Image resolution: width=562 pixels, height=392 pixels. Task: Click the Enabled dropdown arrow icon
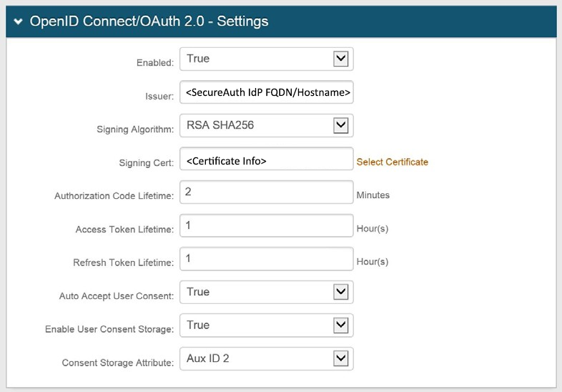pyautogui.click(x=341, y=59)
